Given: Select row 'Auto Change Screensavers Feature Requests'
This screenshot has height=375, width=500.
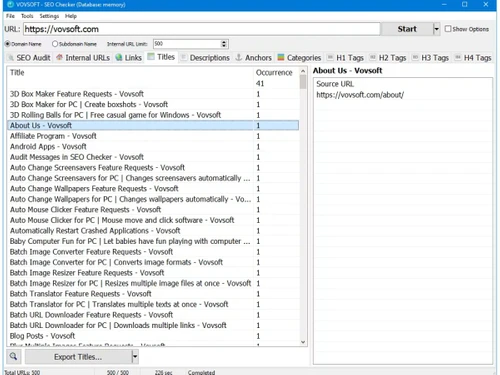Looking at the screenshot, I should point(153,167).
